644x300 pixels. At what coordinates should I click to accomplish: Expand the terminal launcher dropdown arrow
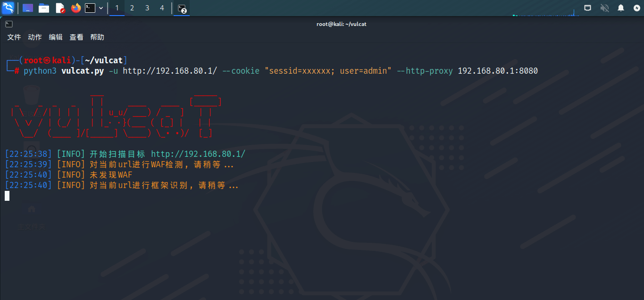coord(101,8)
